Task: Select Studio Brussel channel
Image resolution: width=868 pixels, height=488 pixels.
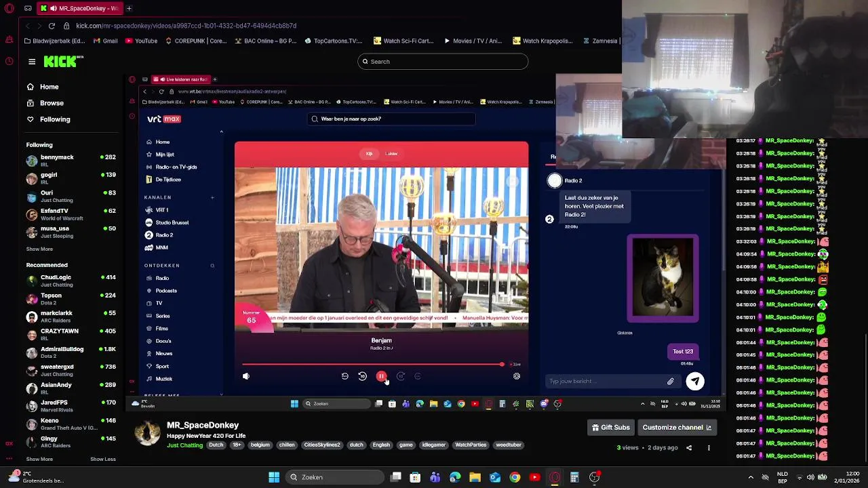Action: (x=172, y=222)
